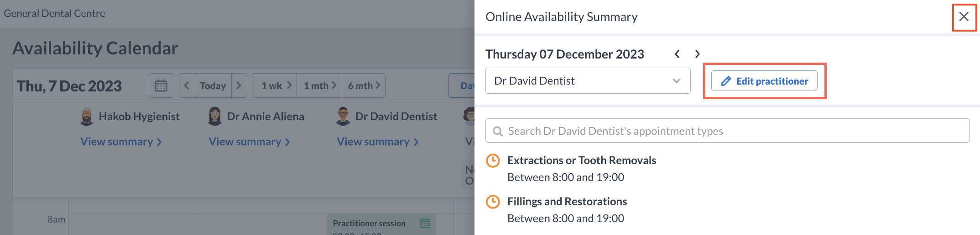
Task: Click the appointment types search field
Action: pyautogui.click(x=727, y=131)
